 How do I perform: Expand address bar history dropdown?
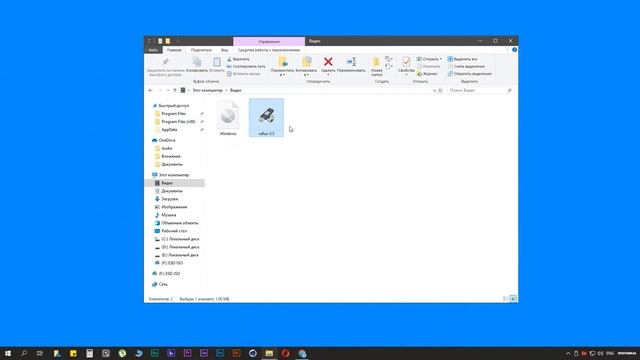(x=434, y=90)
